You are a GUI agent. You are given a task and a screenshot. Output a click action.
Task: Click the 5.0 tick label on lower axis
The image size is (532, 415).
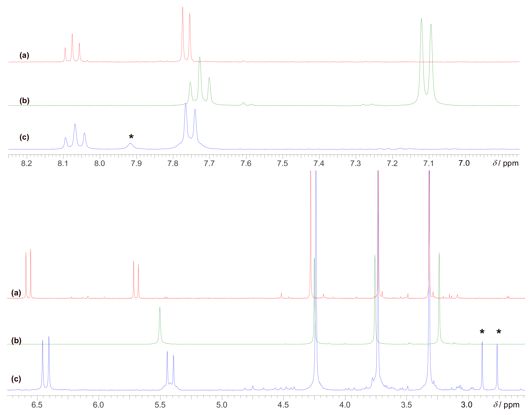pos(222,404)
